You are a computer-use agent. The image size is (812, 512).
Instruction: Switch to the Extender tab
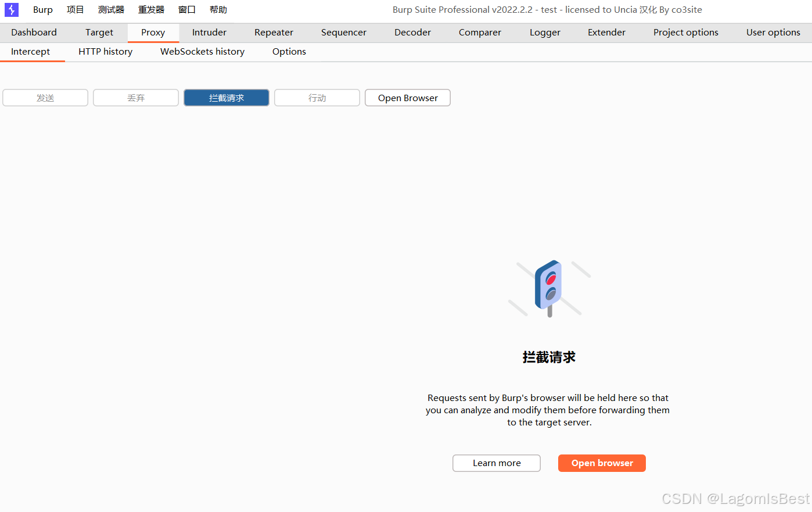pyautogui.click(x=606, y=33)
